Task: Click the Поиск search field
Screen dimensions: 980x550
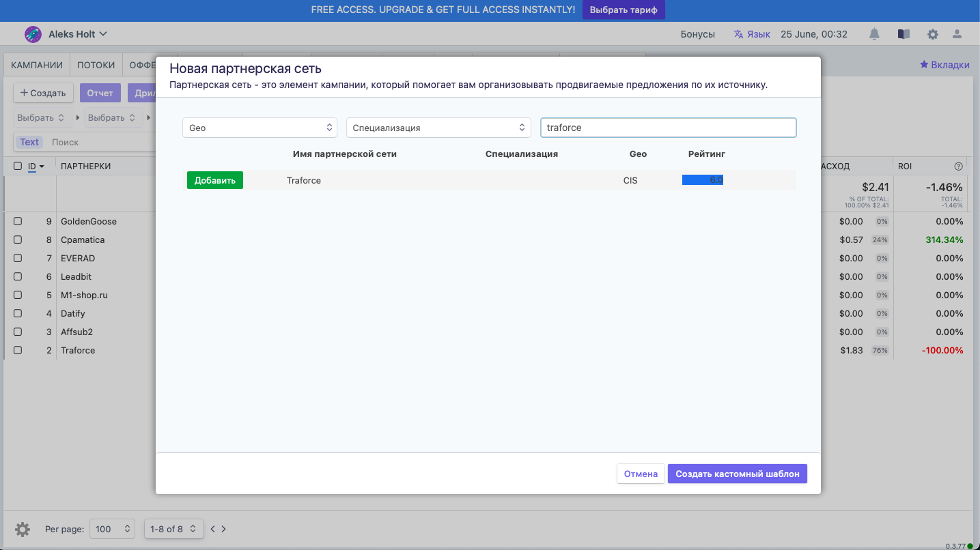Action: [102, 142]
